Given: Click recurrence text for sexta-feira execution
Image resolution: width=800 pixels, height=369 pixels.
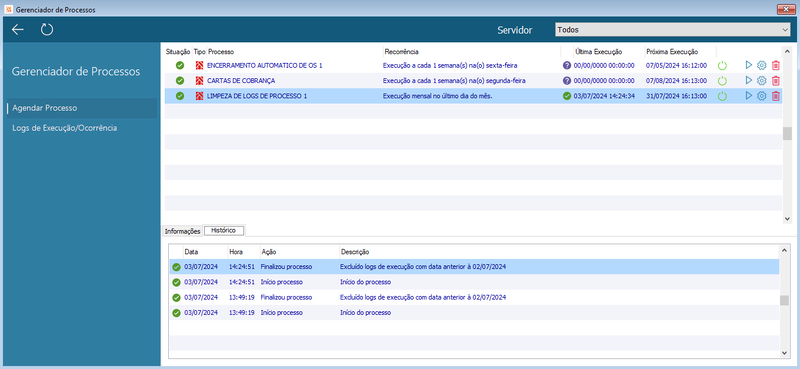Looking at the screenshot, I should click(451, 65).
